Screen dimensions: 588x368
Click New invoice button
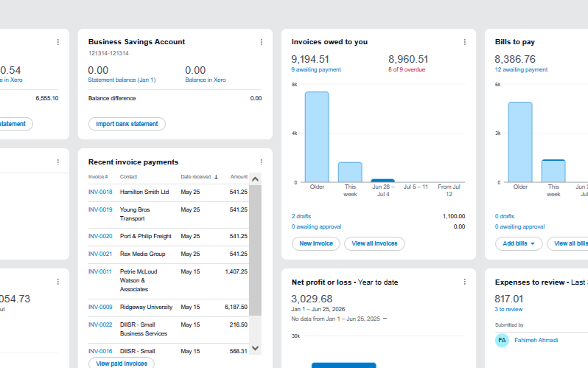[316, 243]
